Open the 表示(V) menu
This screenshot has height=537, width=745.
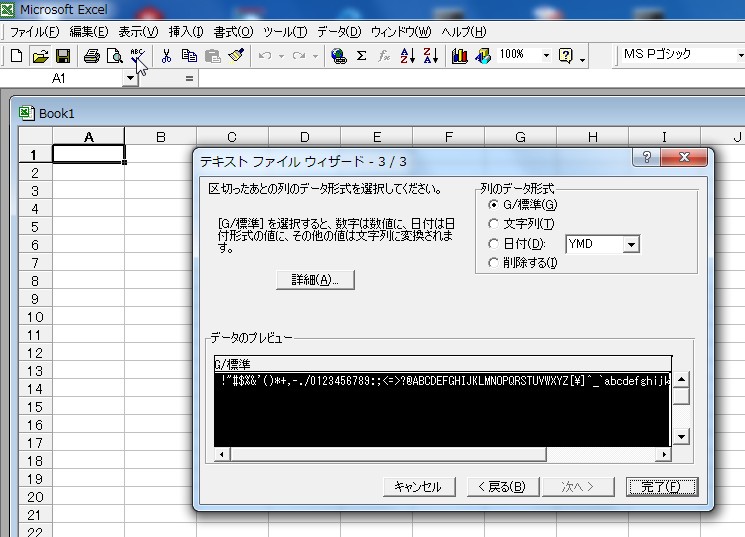(138, 32)
